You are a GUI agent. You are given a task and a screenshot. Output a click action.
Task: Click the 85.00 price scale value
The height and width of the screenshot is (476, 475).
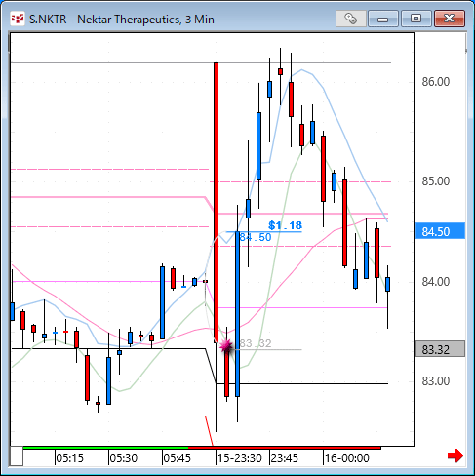coord(436,181)
